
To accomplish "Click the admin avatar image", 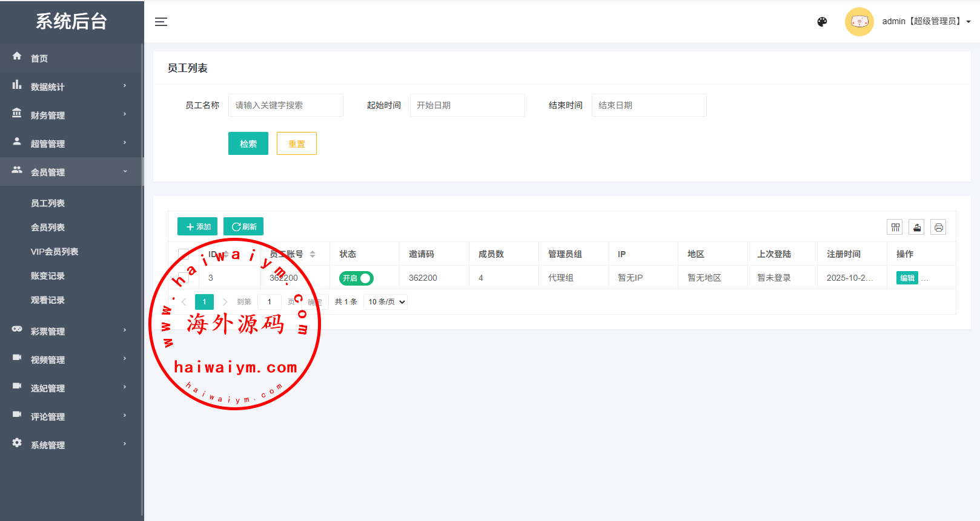I will [859, 22].
